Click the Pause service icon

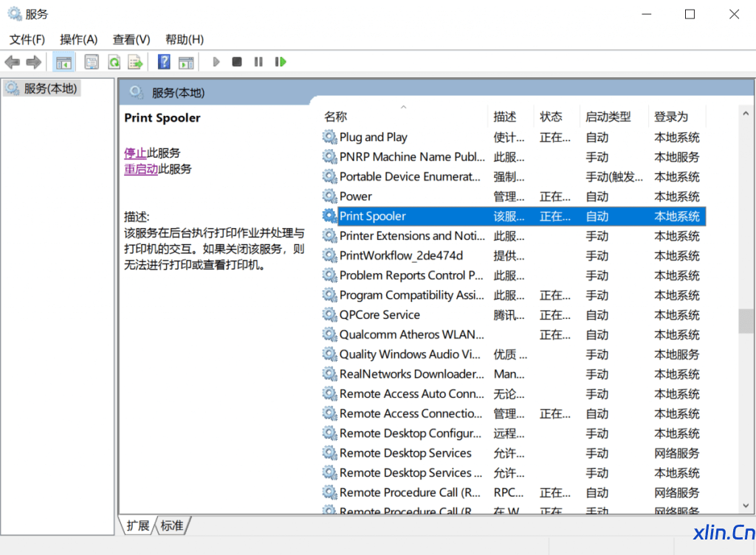[x=258, y=62]
